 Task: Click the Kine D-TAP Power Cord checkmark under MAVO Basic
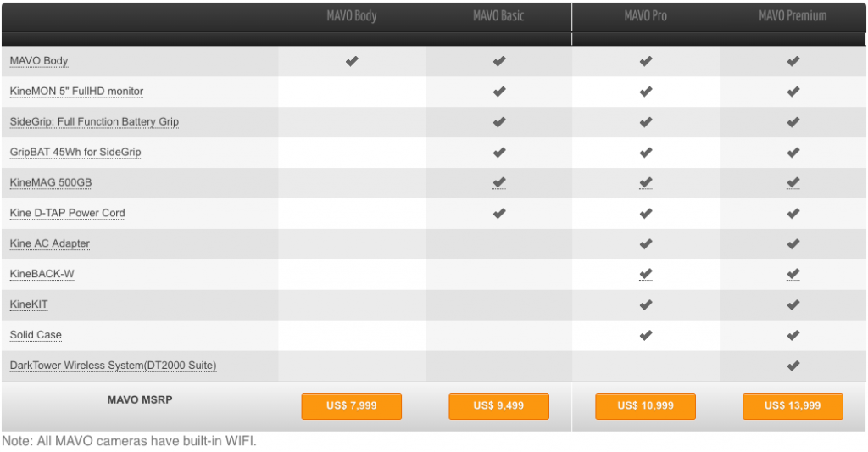(x=499, y=213)
